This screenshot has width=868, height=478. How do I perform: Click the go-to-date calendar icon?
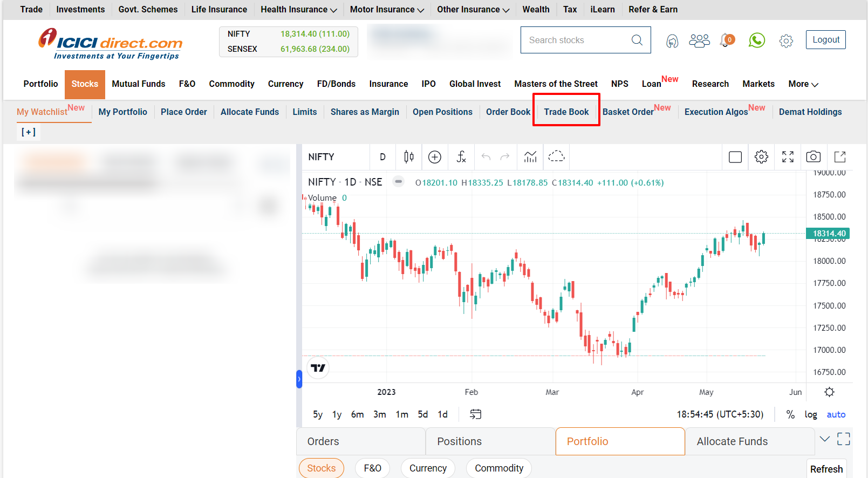(475, 414)
